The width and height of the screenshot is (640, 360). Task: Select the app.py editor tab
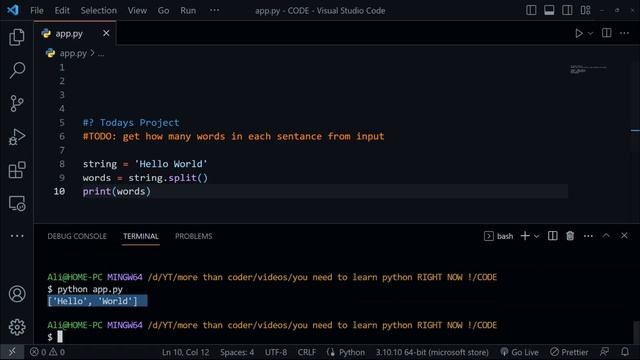75,33
